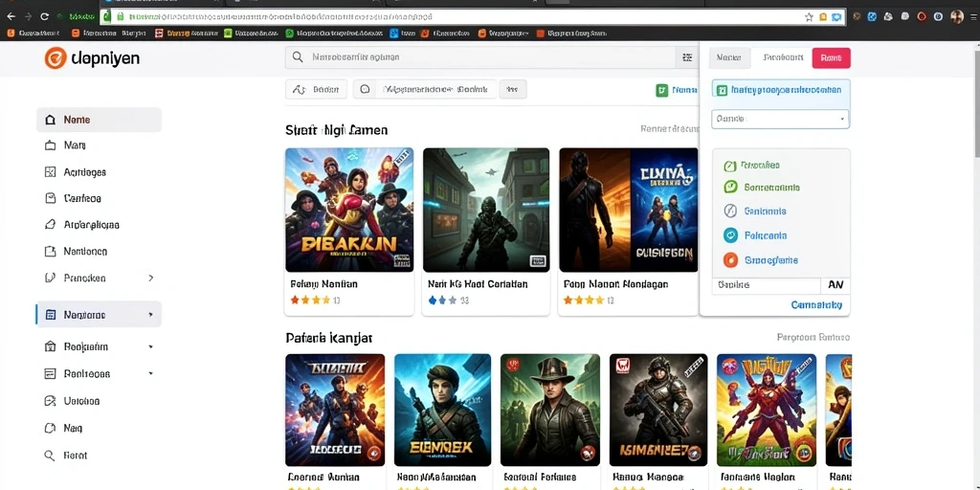The image size is (980, 490).
Task: Open the 'Pargroom Rentoo' link above bottom cards
Action: [x=813, y=338]
